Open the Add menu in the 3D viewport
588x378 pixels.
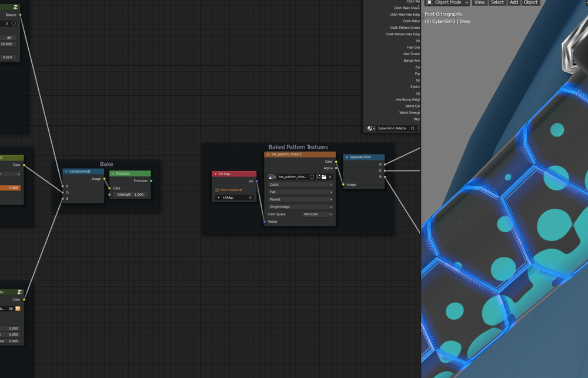(x=514, y=2)
